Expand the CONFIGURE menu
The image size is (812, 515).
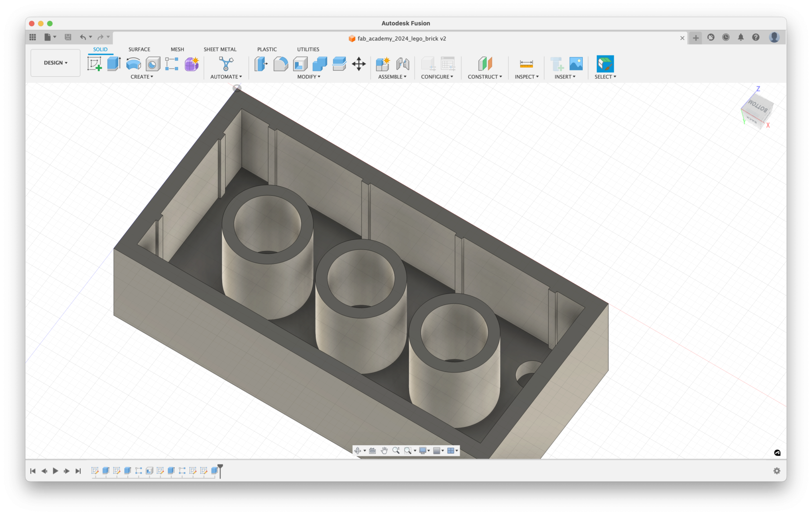coord(437,77)
